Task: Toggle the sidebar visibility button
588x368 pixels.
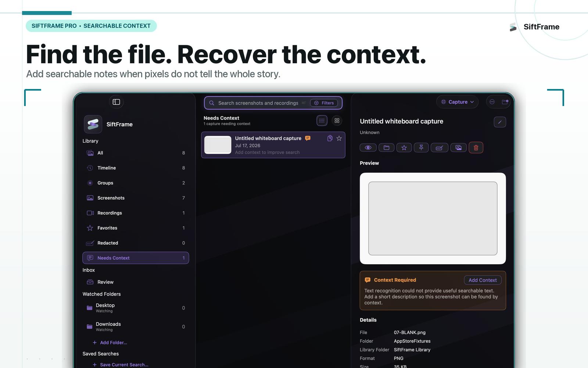Action: coord(116,102)
